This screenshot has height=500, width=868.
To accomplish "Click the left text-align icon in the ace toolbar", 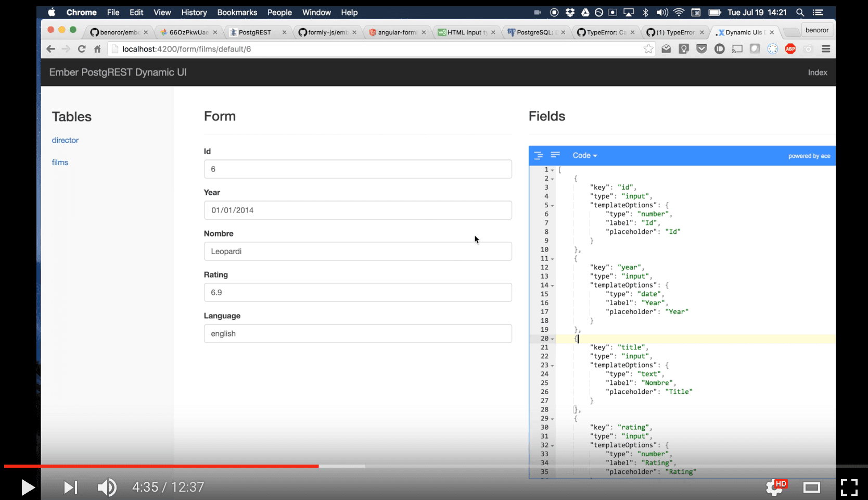I will [x=555, y=155].
